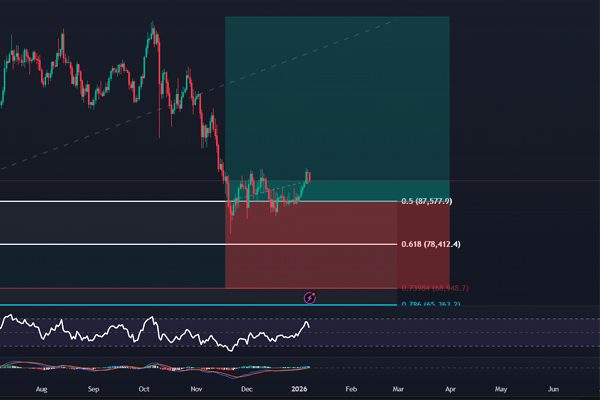600x400 pixels.
Task: Click the lightning bolt event icon
Action: click(x=310, y=297)
